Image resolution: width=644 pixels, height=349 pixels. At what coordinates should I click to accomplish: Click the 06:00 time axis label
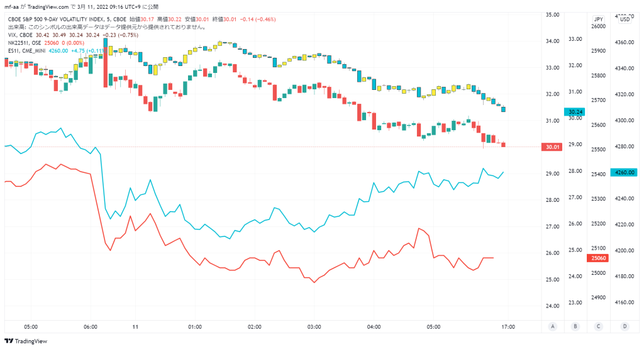(91, 327)
